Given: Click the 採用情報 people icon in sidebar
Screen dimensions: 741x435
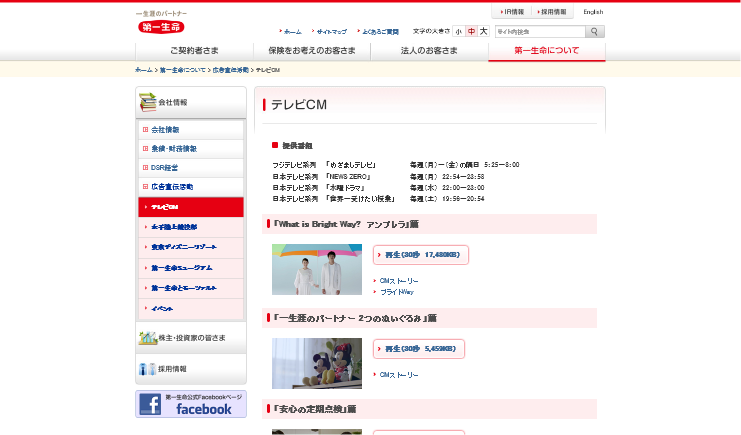Looking at the screenshot, I should pyautogui.click(x=147, y=369).
